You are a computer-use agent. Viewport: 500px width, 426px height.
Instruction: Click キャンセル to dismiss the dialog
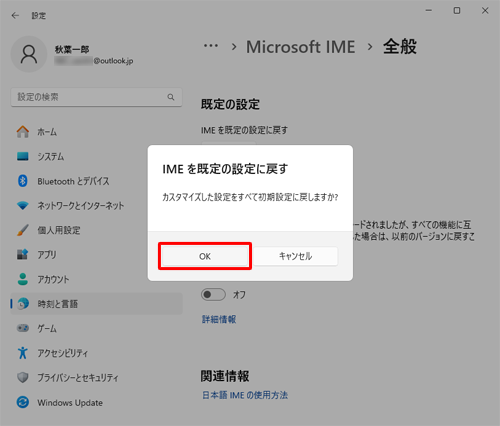(295, 256)
